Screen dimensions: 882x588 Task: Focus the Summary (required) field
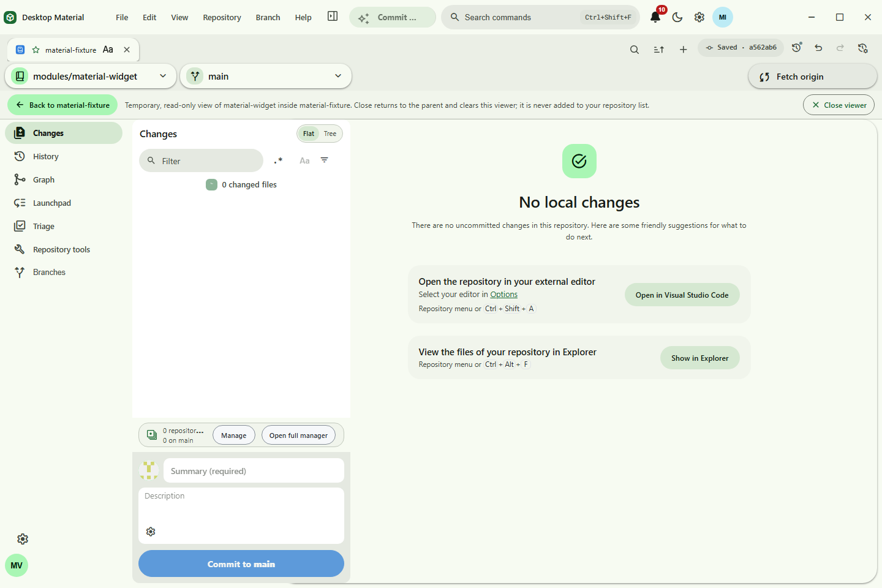(x=254, y=470)
